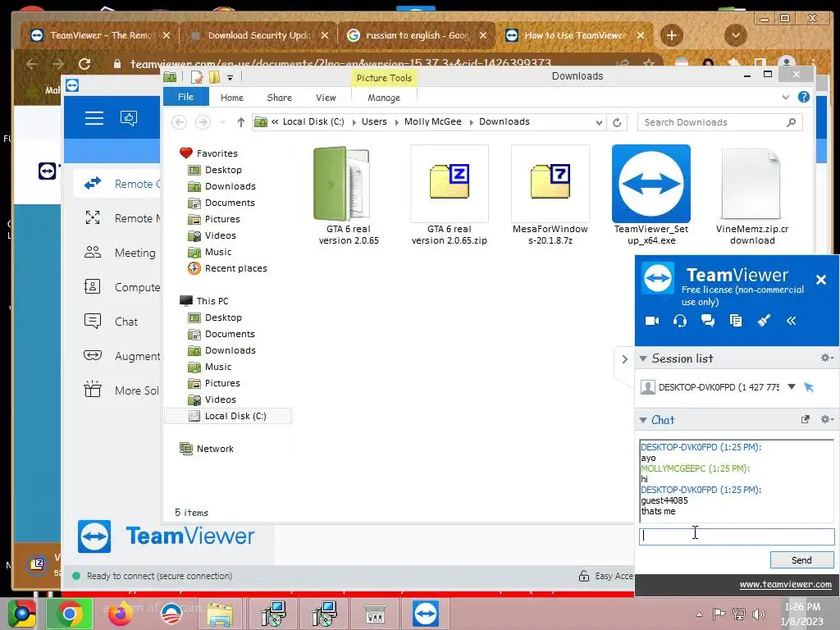
Task: Open the File tab in Explorer
Action: (186, 97)
